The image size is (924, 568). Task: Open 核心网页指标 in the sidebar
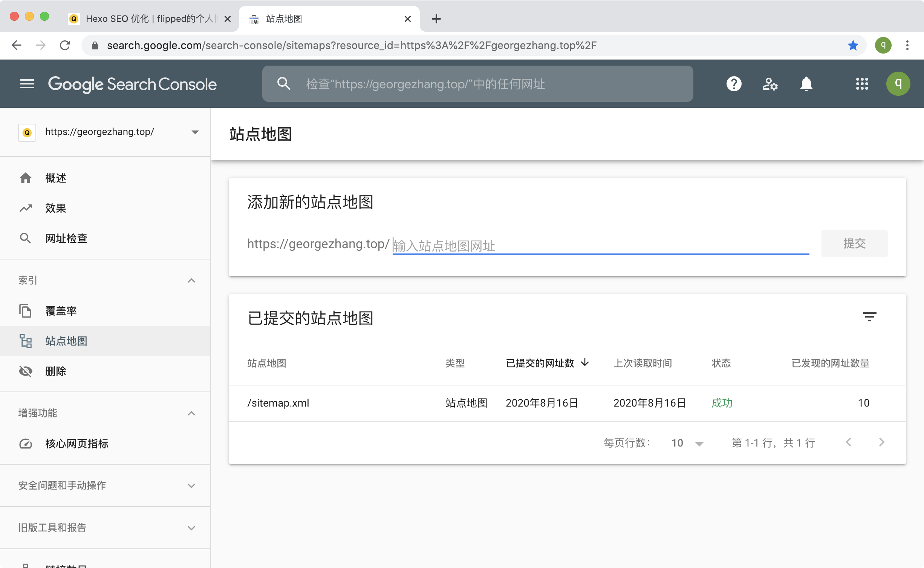[x=77, y=444]
